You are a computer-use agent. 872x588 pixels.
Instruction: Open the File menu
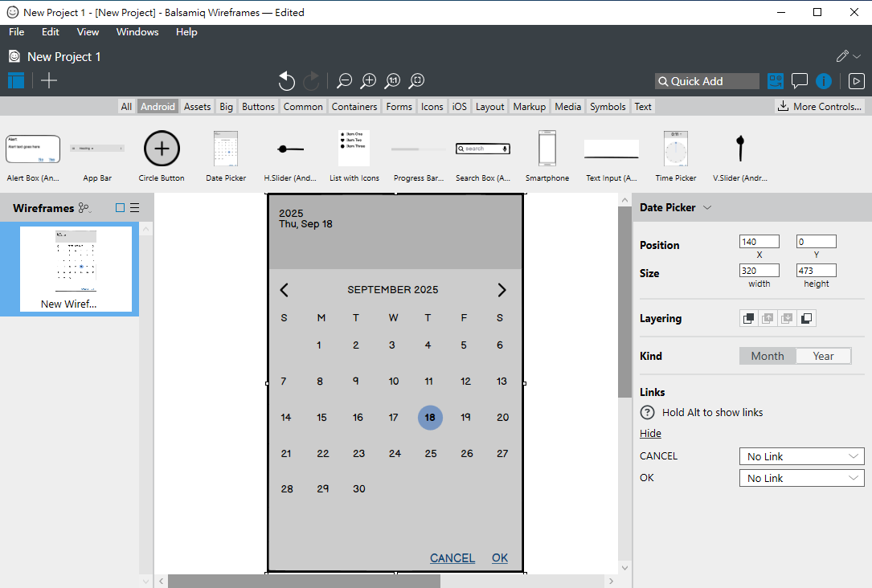coord(17,32)
